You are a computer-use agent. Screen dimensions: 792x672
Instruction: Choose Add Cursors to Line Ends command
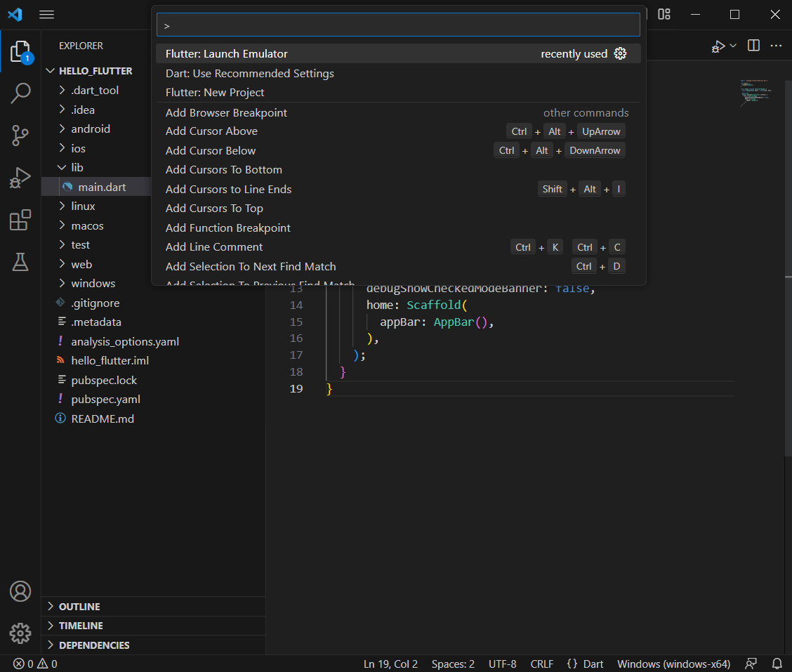pyautogui.click(x=398, y=189)
